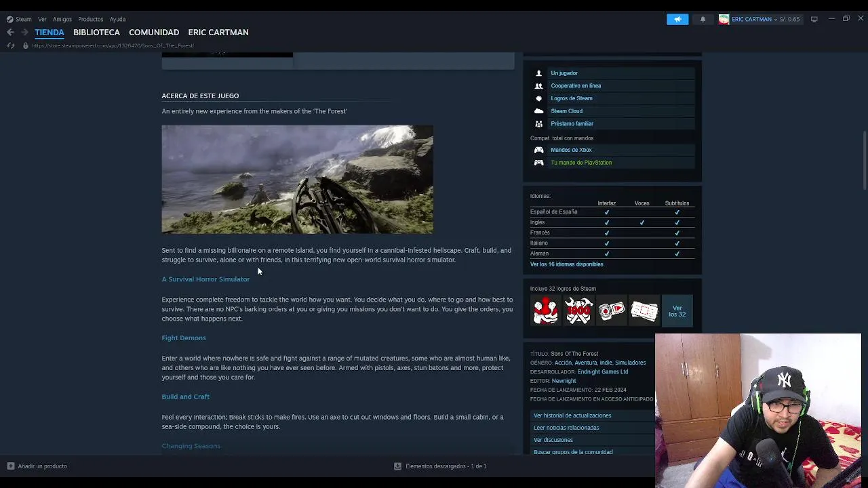Open Elementos descargados downloads status

pyautogui.click(x=446, y=466)
